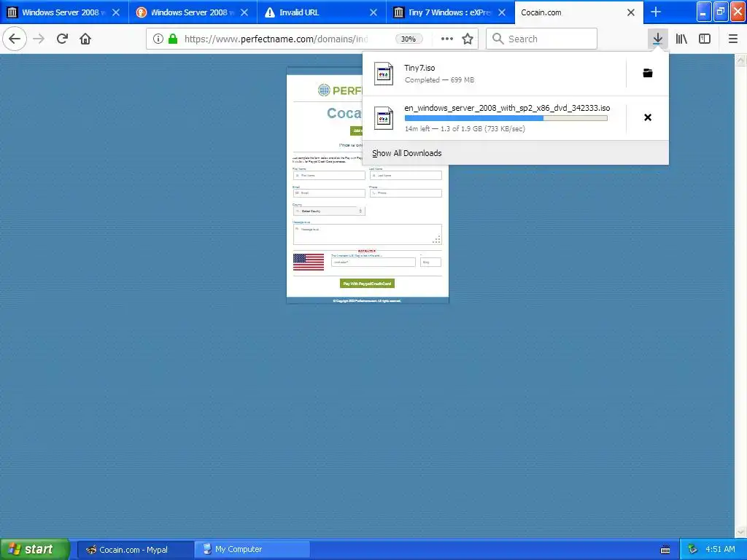Image resolution: width=747 pixels, height=560 pixels.
Task: Open the Select Country dropdown
Action: 329,211
